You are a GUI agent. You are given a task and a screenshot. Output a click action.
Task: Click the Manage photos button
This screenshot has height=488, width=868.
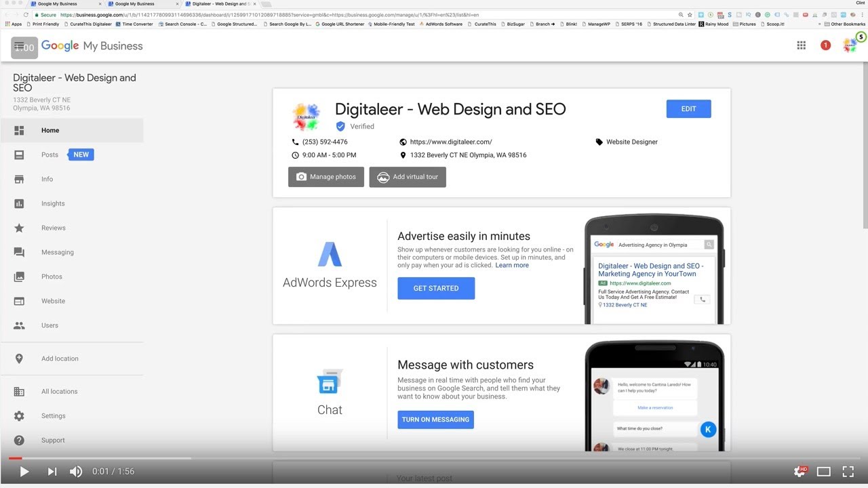tap(326, 177)
